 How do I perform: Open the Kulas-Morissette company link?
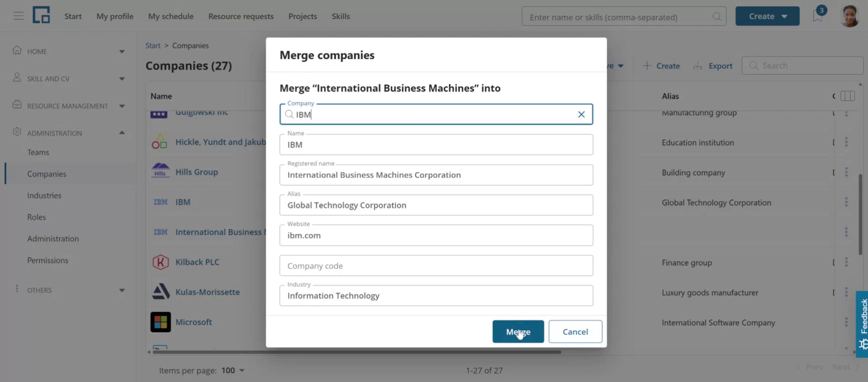tap(207, 292)
